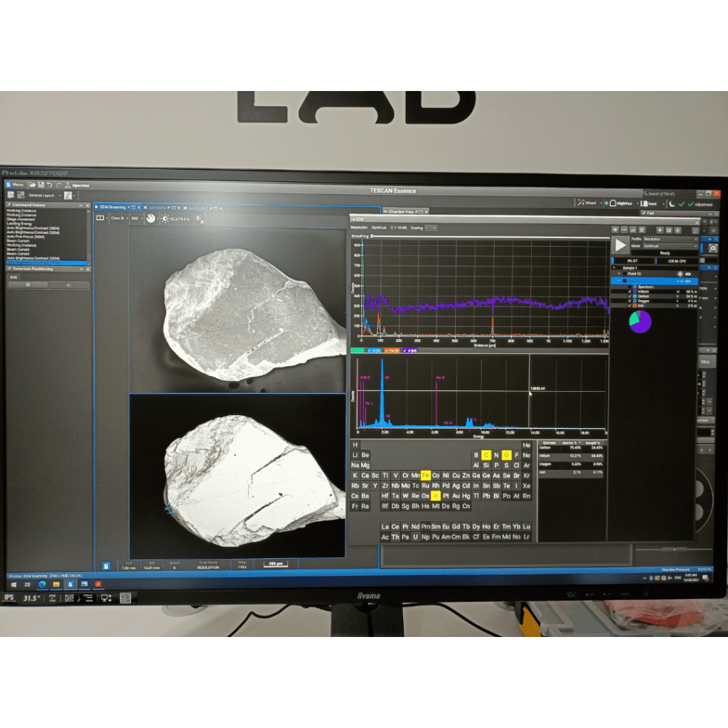This screenshot has width=728, height=728.
Task: Click the window split view icon in SEM toolbar
Action: click(x=100, y=218)
